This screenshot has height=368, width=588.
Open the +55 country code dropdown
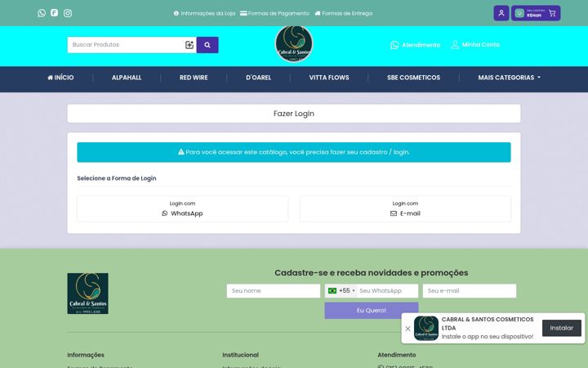(341, 290)
